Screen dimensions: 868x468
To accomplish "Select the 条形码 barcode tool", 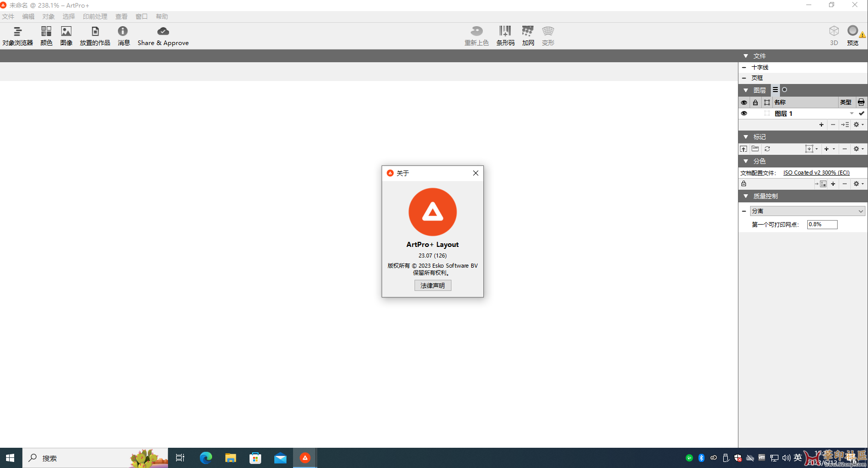I will tap(505, 36).
